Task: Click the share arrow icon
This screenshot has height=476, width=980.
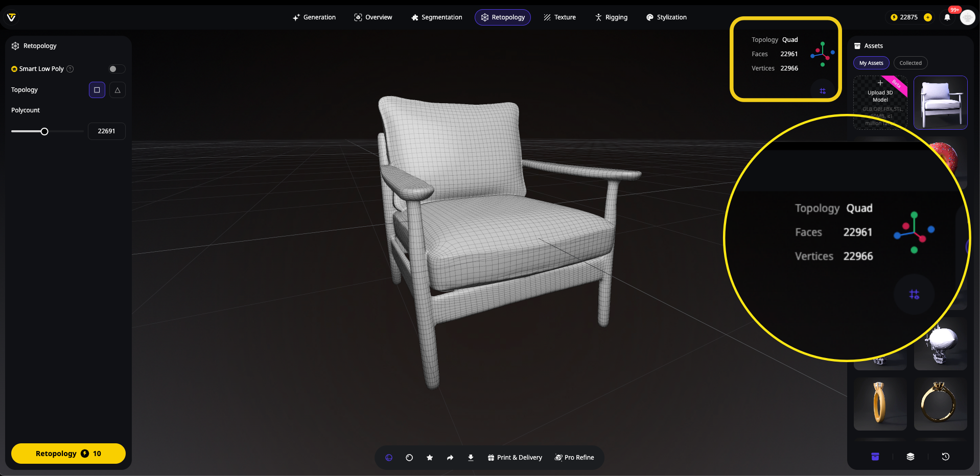Action: (450, 458)
